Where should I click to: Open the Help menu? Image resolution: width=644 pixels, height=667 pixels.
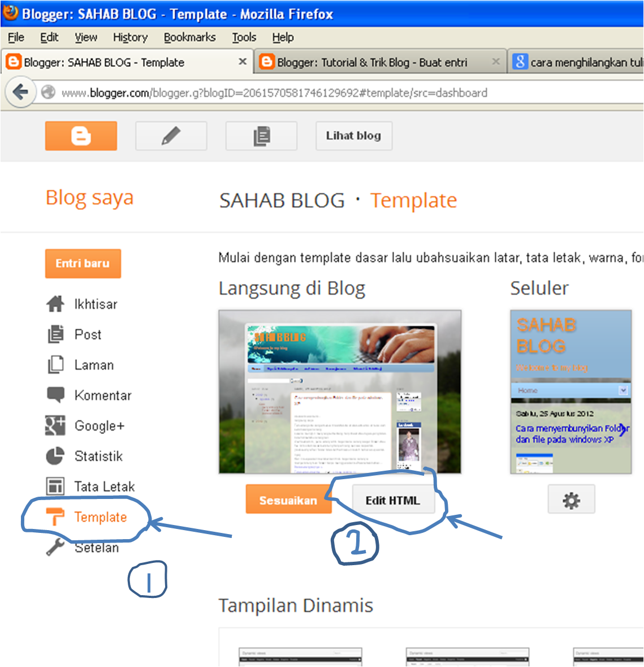[x=283, y=37]
